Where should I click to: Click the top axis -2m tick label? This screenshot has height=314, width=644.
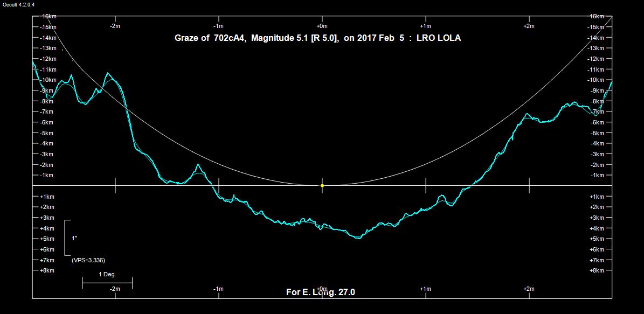point(115,26)
